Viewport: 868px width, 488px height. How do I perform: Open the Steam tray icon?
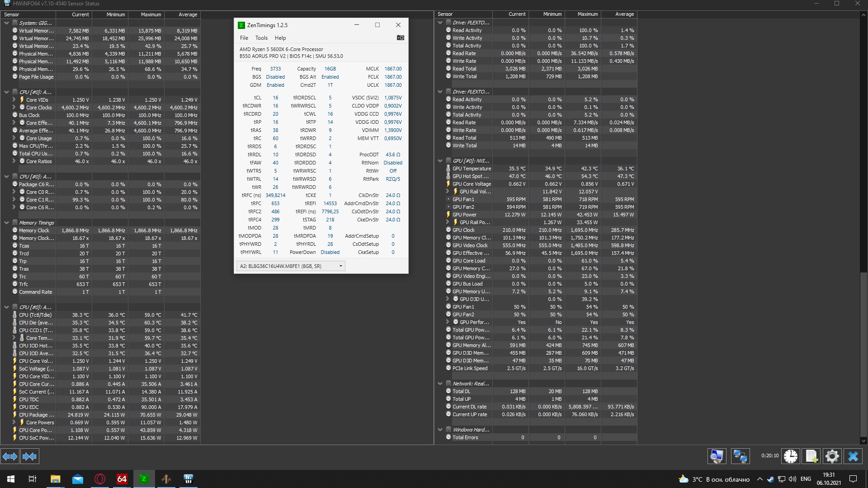[770, 479]
